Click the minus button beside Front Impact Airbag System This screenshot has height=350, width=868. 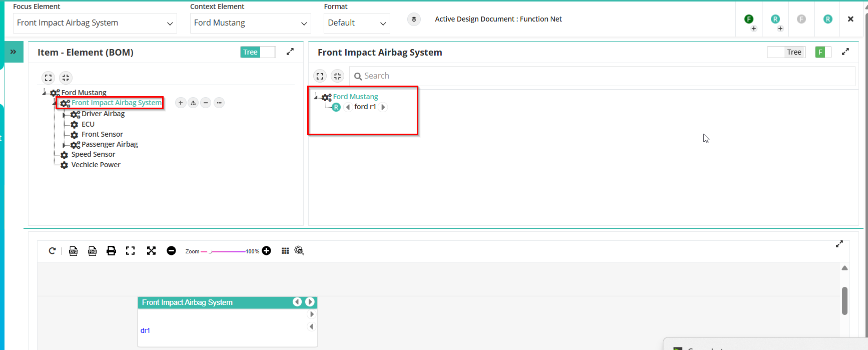coord(206,103)
